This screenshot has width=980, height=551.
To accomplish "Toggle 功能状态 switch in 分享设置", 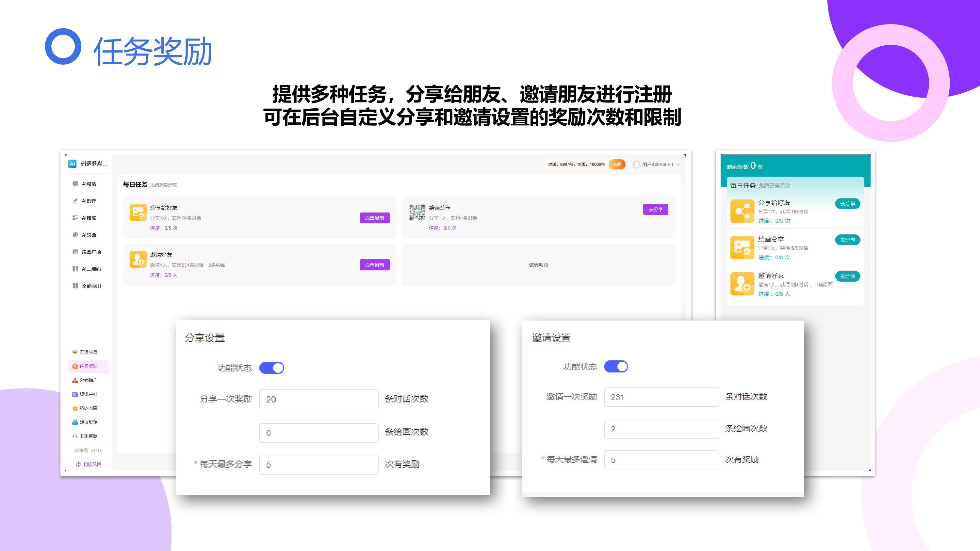I will point(272,368).
